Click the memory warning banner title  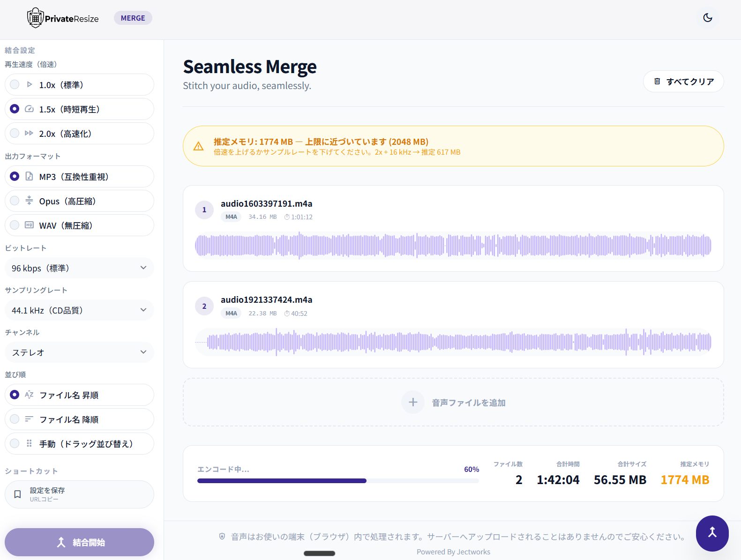pos(321,142)
